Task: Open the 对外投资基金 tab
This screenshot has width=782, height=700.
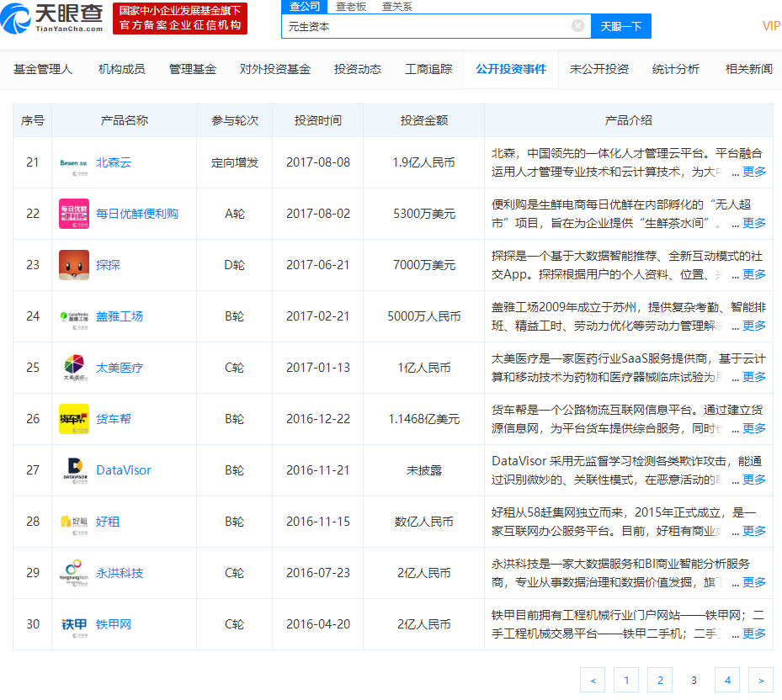Action: pos(274,69)
